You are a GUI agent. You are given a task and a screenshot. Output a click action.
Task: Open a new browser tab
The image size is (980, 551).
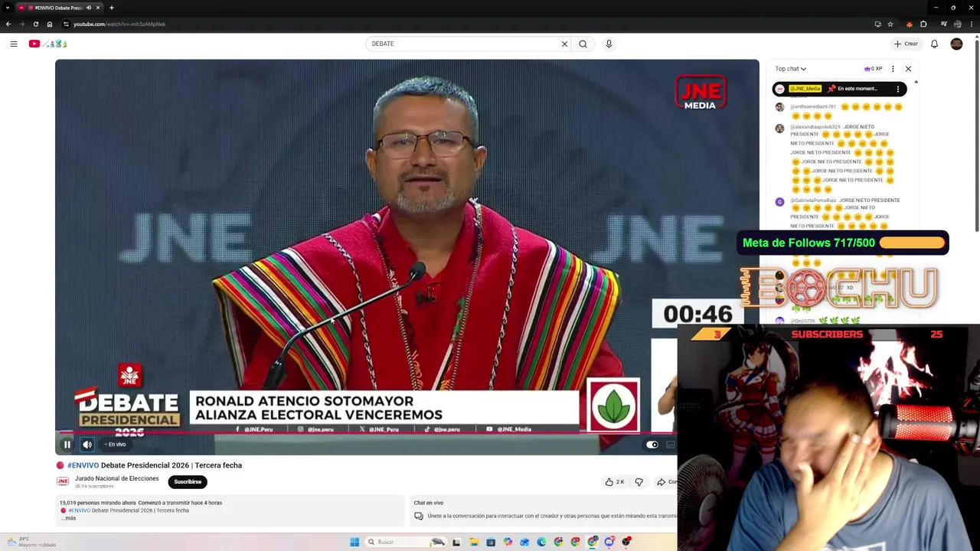click(x=112, y=8)
